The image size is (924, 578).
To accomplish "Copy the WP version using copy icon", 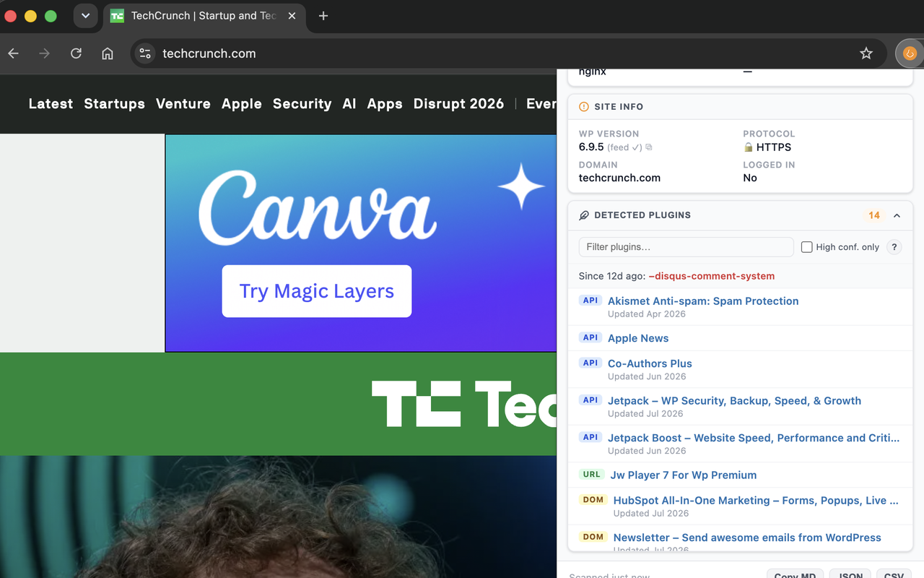I will coord(649,147).
